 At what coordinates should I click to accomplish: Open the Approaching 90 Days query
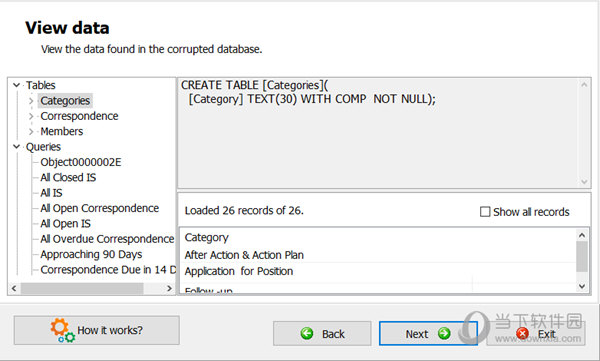pos(91,254)
